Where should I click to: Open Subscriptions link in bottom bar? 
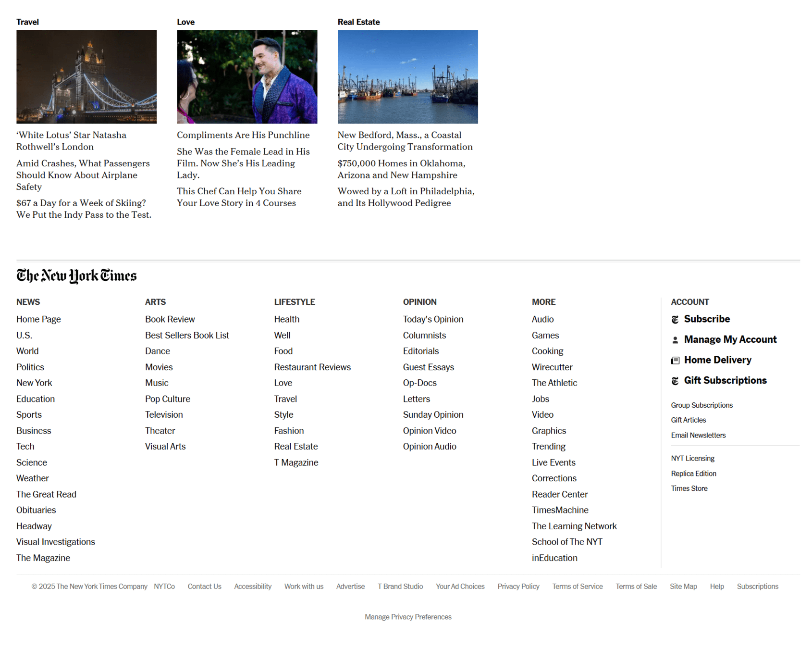click(757, 587)
